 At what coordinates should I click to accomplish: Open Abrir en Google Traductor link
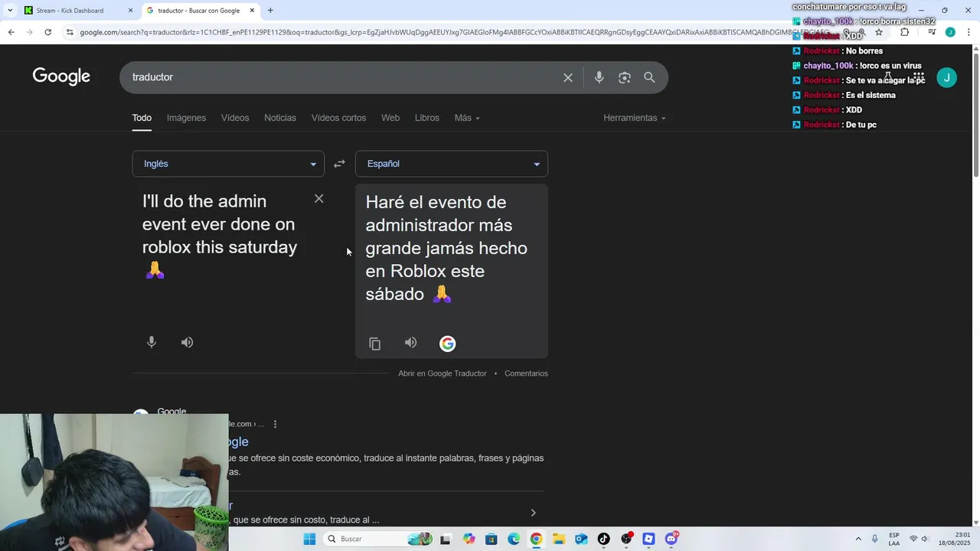click(x=443, y=373)
